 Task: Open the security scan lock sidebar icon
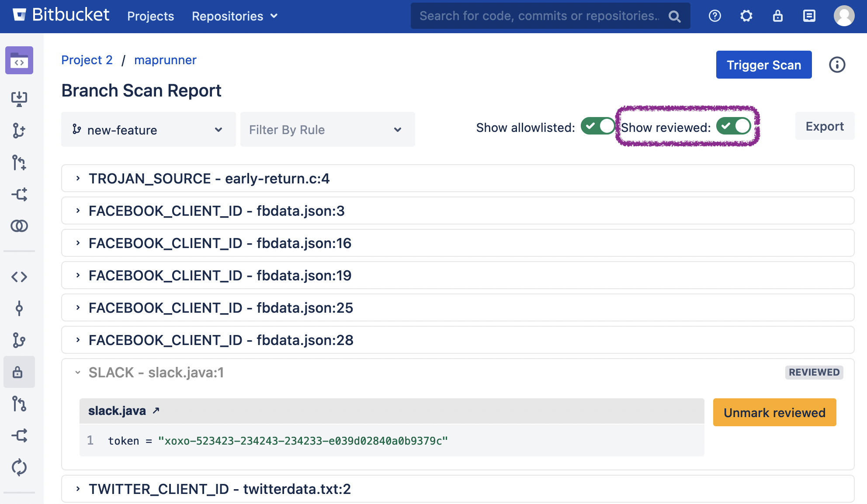point(18,372)
